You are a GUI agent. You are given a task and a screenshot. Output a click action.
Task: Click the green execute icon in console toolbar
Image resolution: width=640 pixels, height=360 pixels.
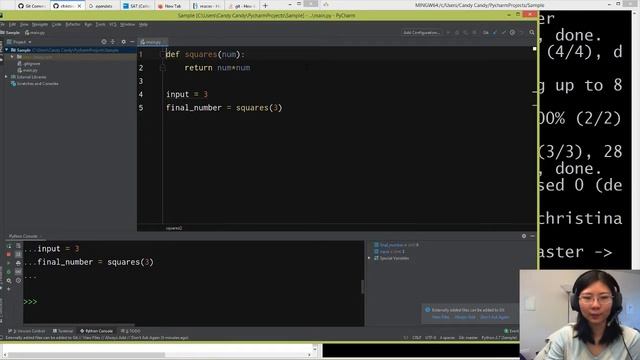(9, 263)
